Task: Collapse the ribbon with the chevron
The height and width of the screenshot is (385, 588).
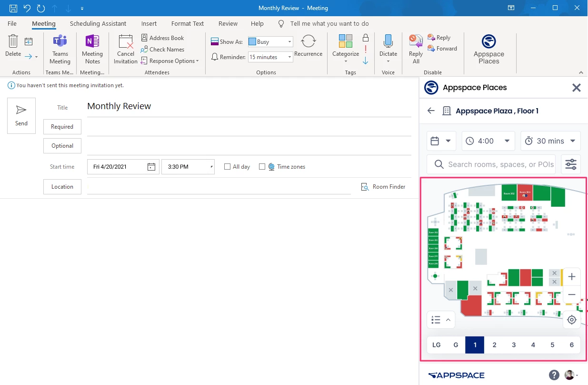Action: click(x=581, y=72)
